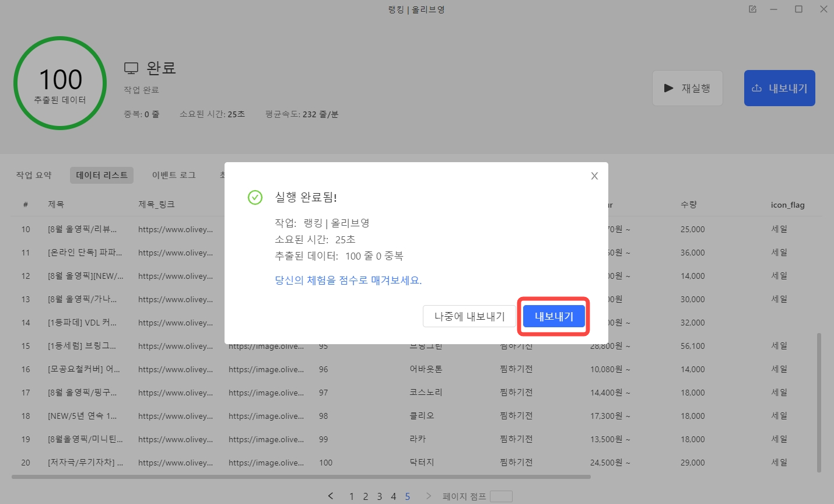Image resolution: width=834 pixels, height=504 pixels.
Task: Click the 페이지 점프 input box
Action: click(501, 496)
